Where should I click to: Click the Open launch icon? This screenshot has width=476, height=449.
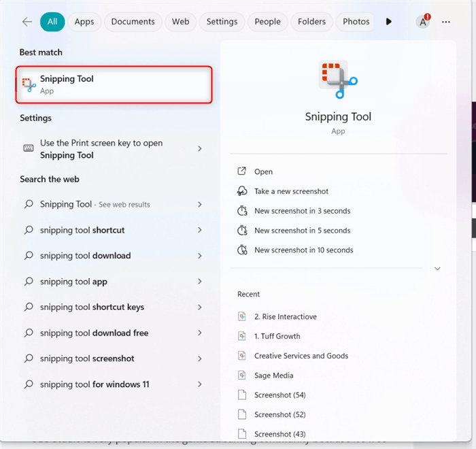pyautogui.click(x=241, y=171)
